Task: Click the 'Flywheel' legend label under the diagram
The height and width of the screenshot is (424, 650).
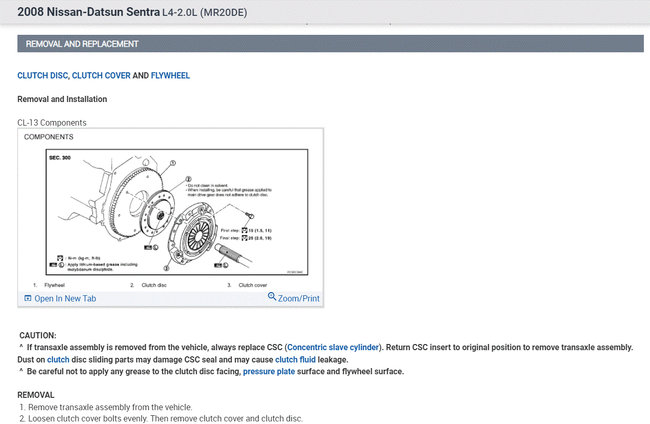Action: point(54,285)
